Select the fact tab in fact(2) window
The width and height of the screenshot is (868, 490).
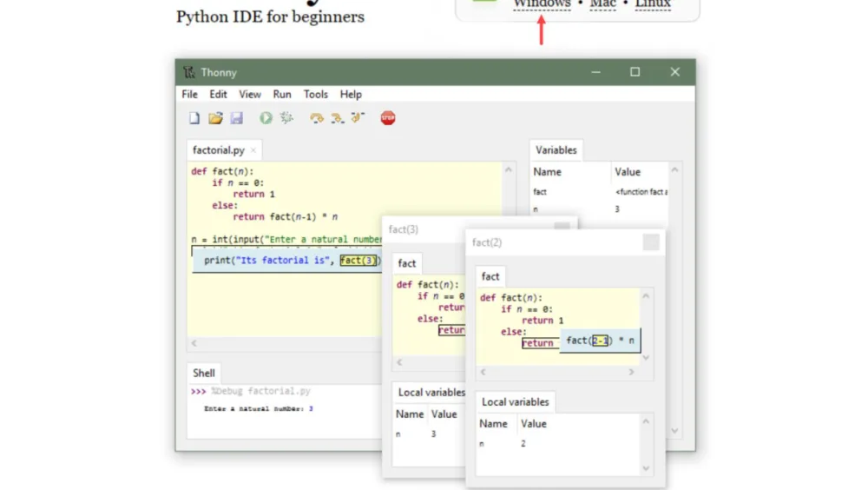tap(490, 276)
